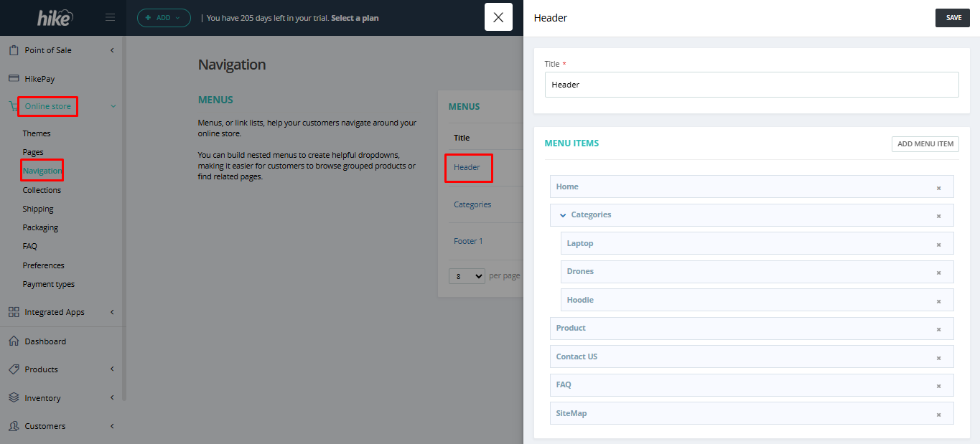The image size is (980, 444).
Task: Delete the SiteMap menu item
Action: coord(938,415)
